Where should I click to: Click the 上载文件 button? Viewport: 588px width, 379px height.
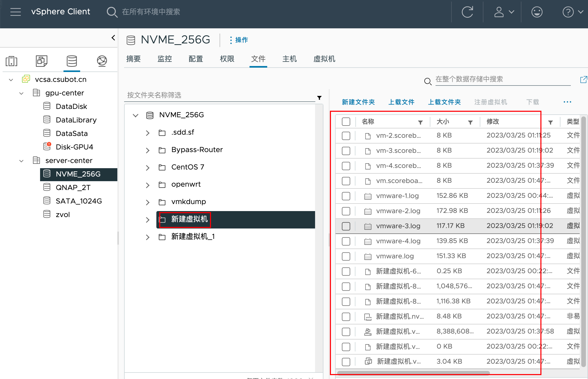pyautogui.click(x=401, y=102)
